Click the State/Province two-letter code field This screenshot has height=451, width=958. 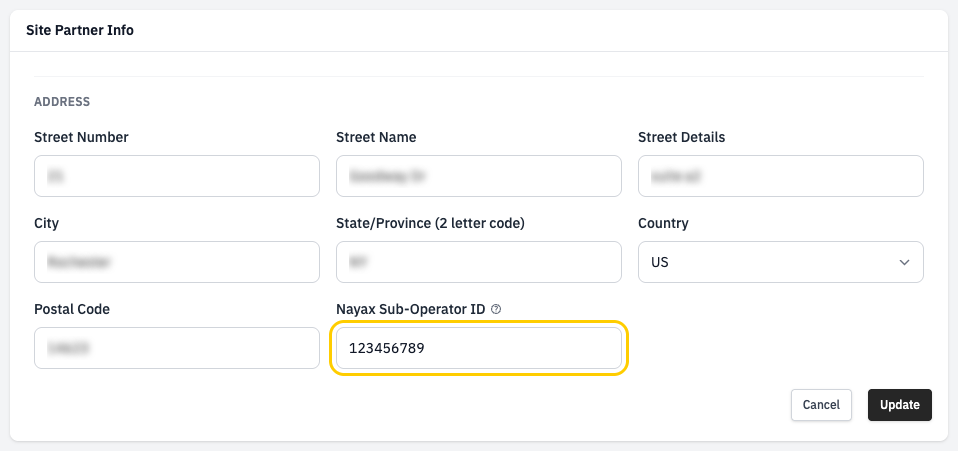[x=479, y=262]
